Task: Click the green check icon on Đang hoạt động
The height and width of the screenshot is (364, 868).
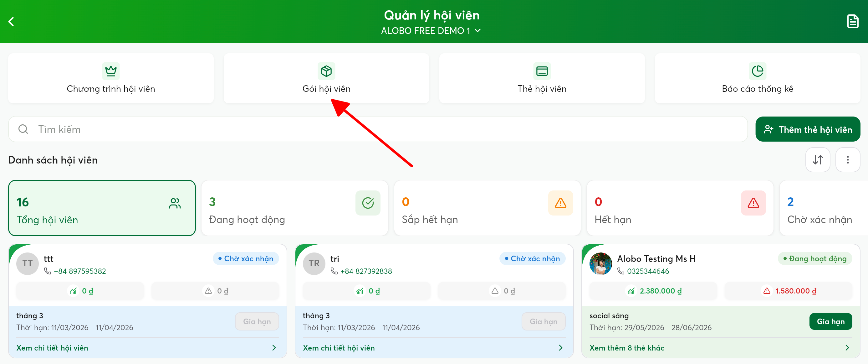Action: tap(368, 203)
